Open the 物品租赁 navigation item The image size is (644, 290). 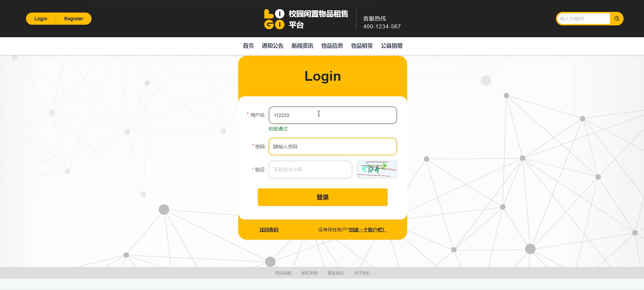tap(361, 46)
